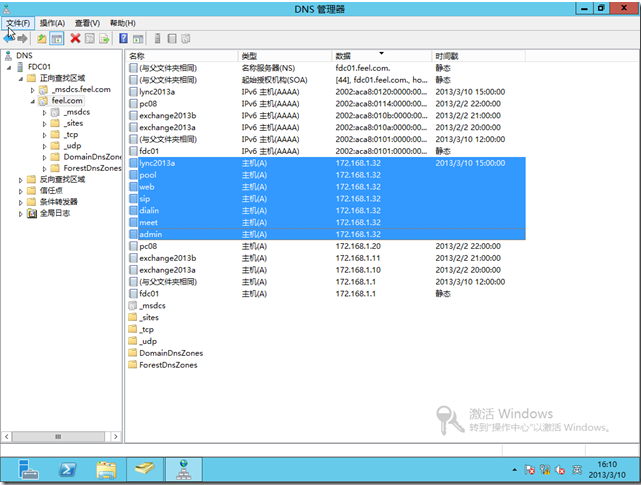The height and width of the screenshot is (485, 641).
Task: Select the sip host record
Action: coord(327,199)
